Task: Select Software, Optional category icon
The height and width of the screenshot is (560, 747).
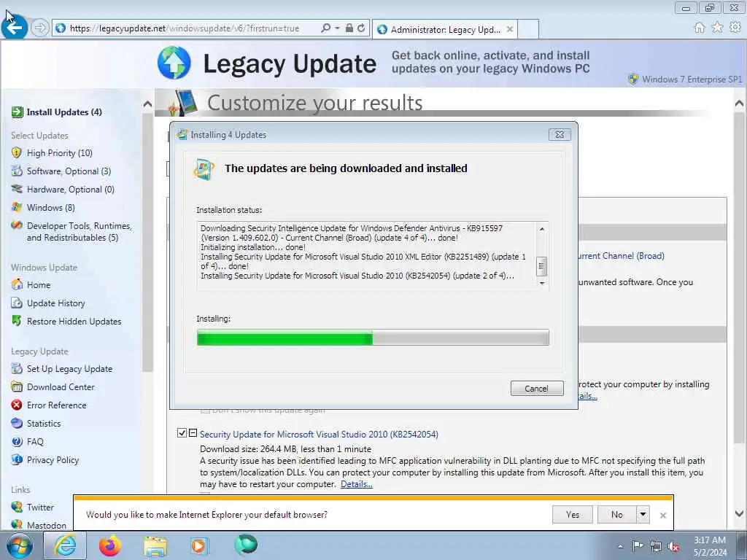Action: tap(17, 171)
